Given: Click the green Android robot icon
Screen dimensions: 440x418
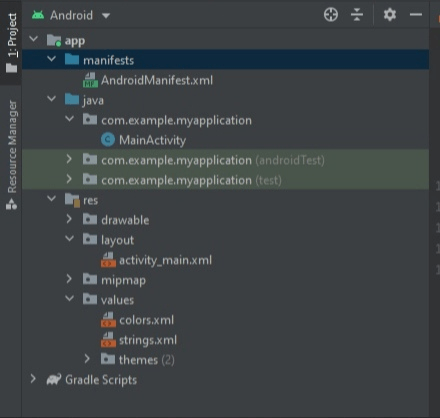Looking at the screenshot, I should (38, 15).
